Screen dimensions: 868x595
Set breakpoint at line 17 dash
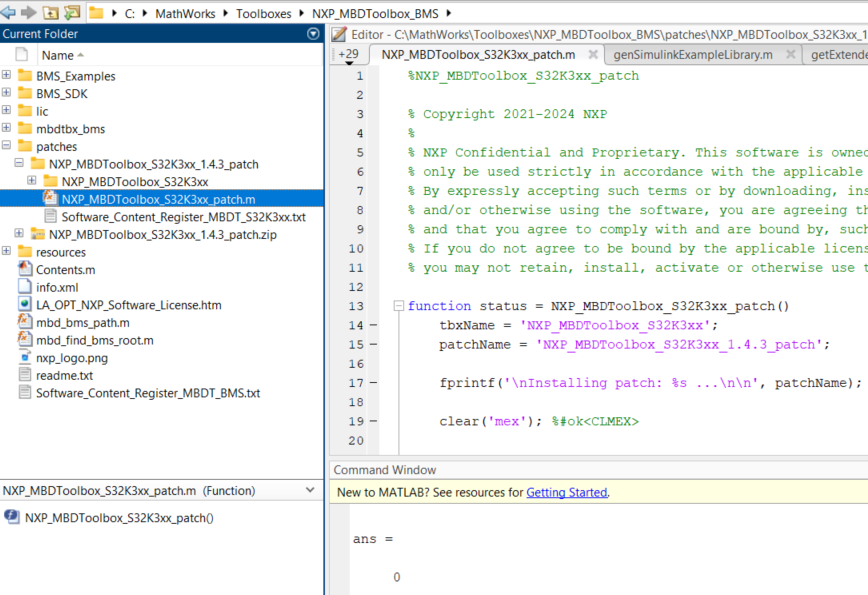(x=373, y=383)
